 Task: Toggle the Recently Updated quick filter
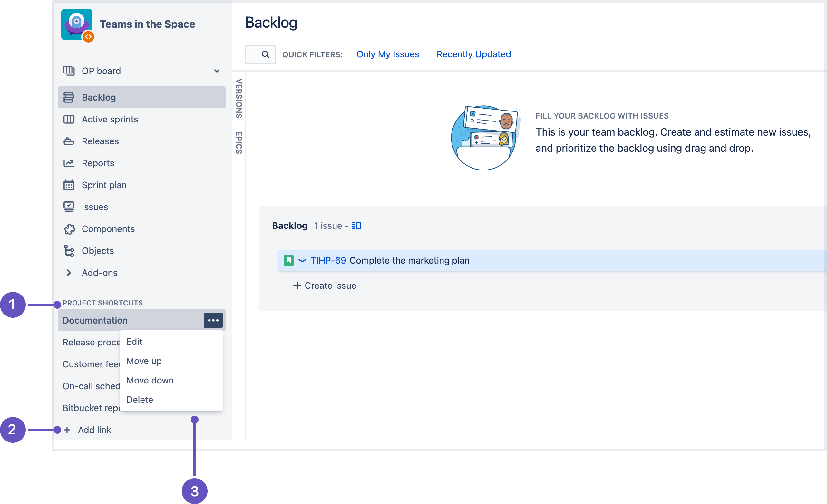point(472,54)
